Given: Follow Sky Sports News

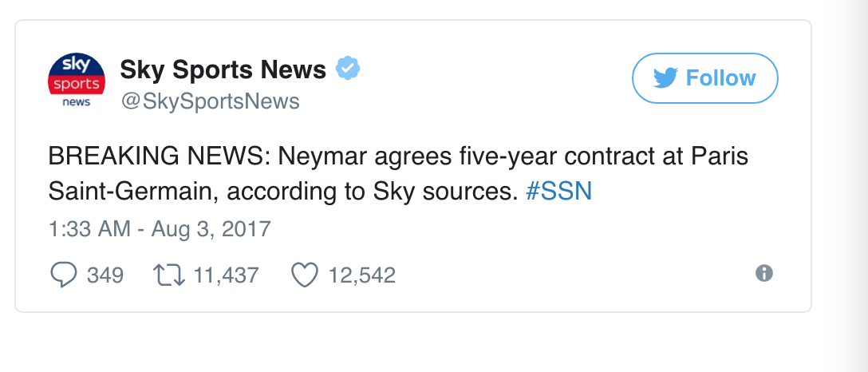Looking at the screenshot, I should tap(704, 78).
